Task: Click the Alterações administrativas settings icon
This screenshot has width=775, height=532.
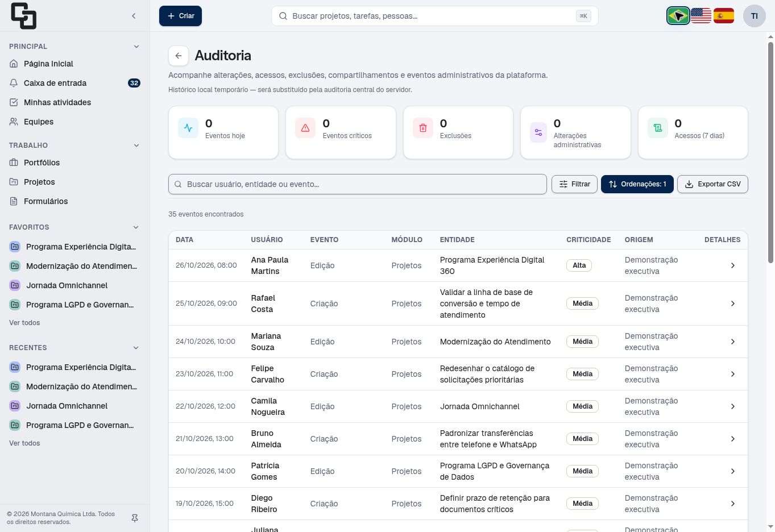Action: pyautogui.click(x=538, y=132)
